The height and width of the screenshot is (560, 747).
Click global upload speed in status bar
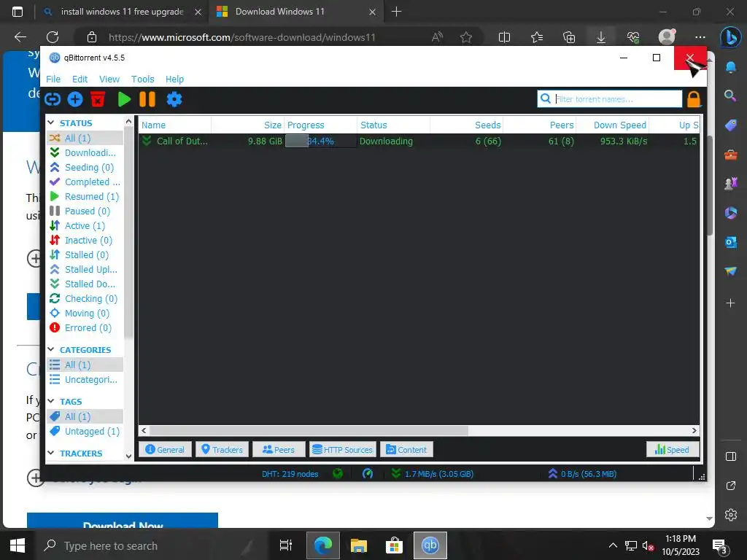[582, 474]
